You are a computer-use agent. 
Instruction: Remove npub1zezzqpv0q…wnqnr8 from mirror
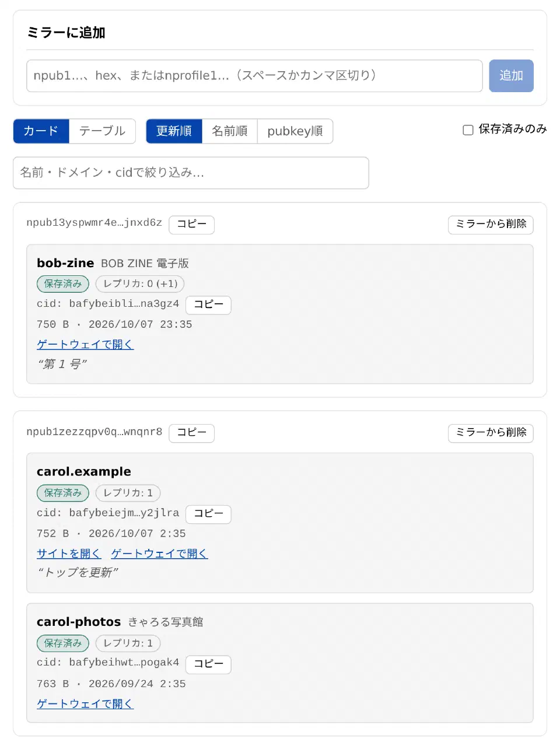491,433
